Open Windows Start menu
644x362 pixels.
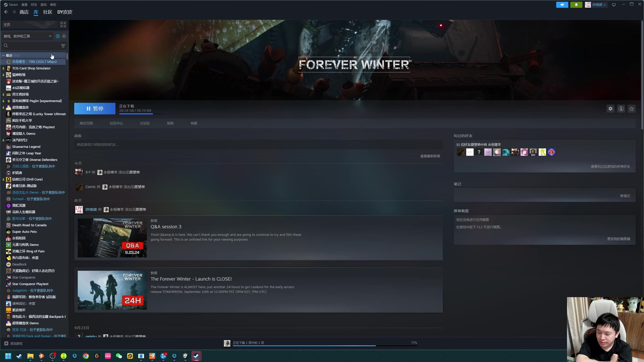coord(8,356)
